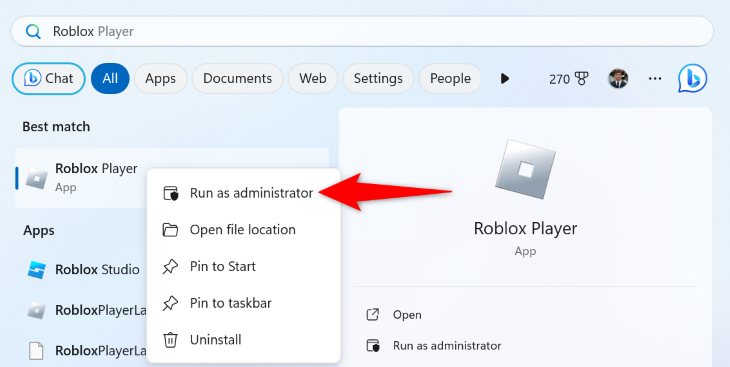Click the Roblox Player title in preview pane
The height and width of the screenshot is (367, 730).
(x=526, y=229)
